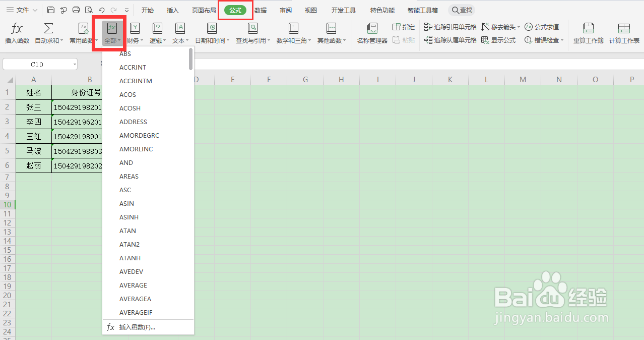Viewport: 644px width, 340px height.
Task: Open the Logical (逻辑) functions icon
Action: tap(158, 28)
